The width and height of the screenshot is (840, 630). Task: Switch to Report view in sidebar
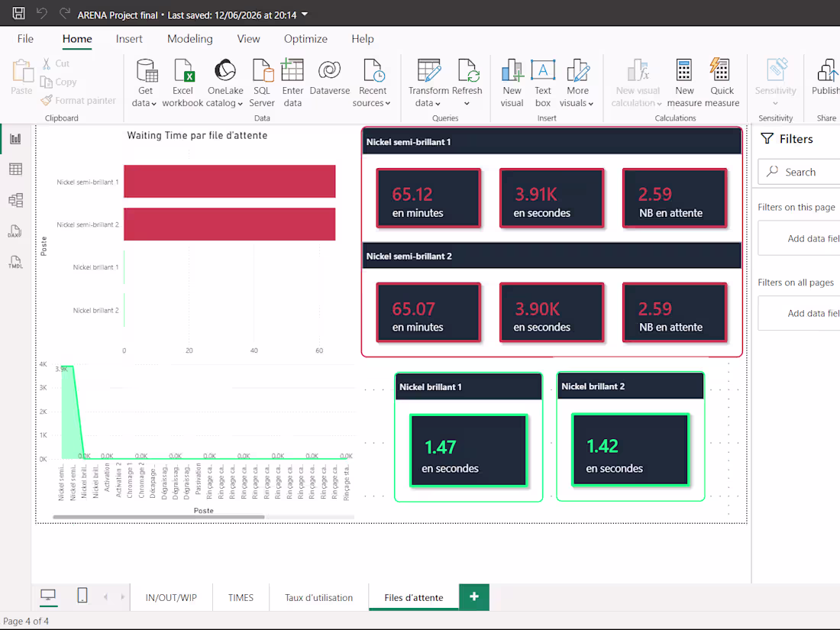[15, 139]
